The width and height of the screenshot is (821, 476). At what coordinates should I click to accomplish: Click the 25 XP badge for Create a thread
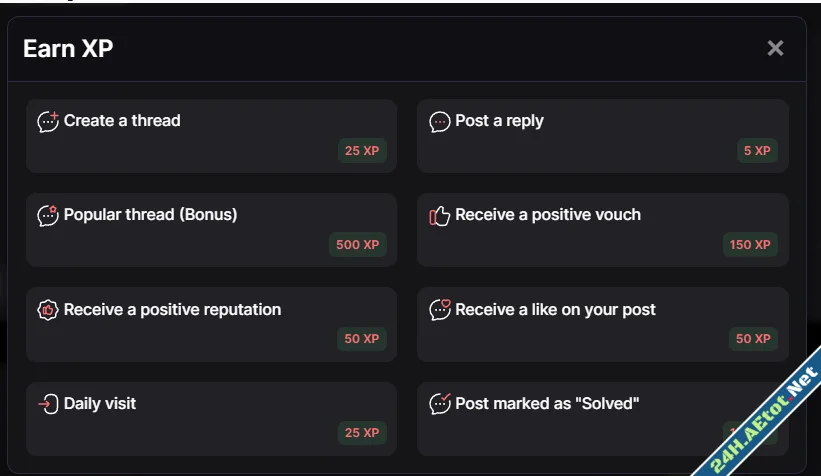point(362,151)
